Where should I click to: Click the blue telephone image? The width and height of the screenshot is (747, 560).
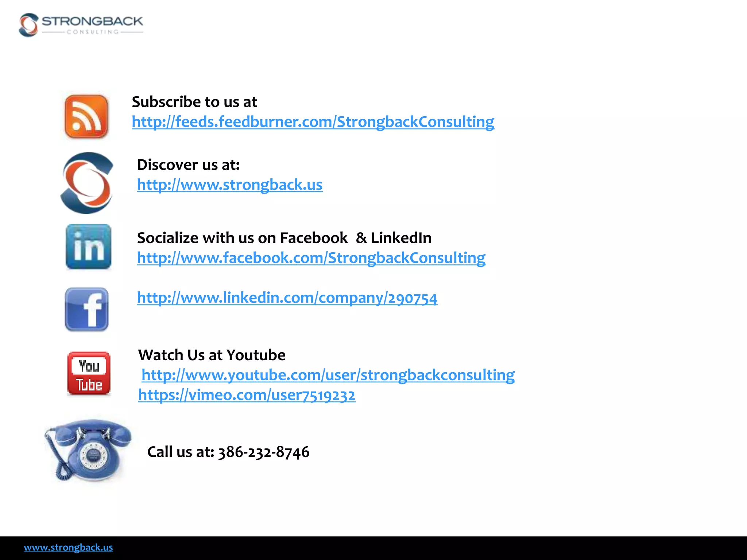(88, 450)
